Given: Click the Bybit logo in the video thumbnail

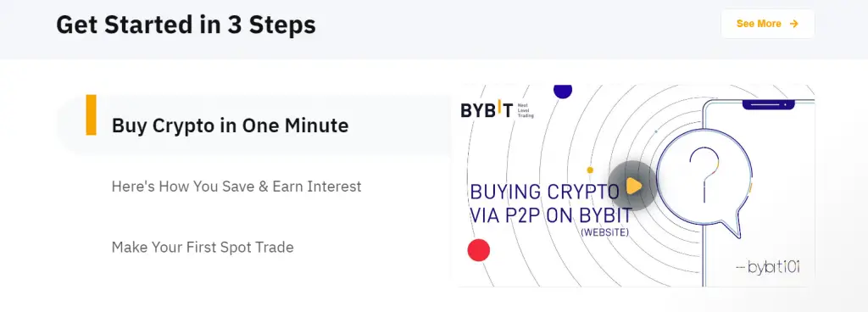Looking at the screenshot, I should point(487,109).
